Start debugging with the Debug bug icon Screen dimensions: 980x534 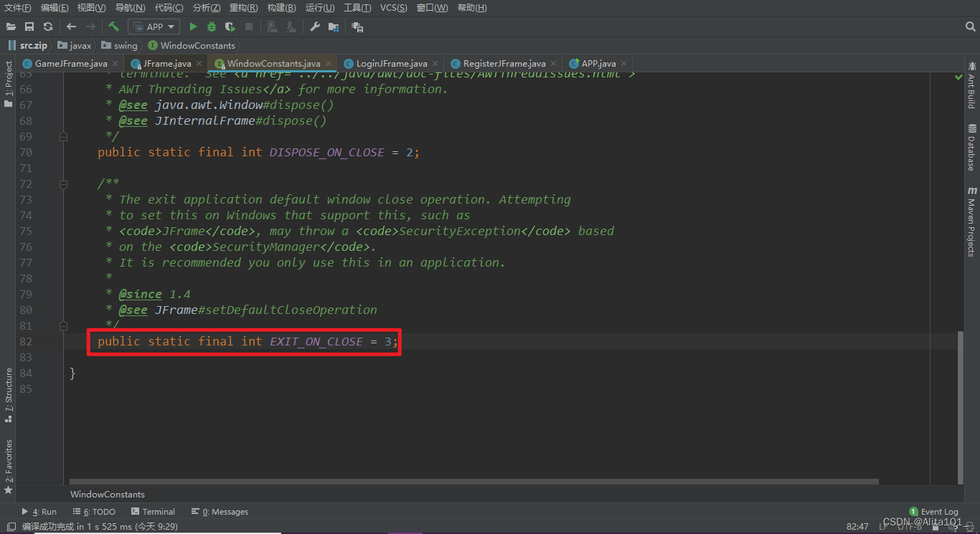211,27
